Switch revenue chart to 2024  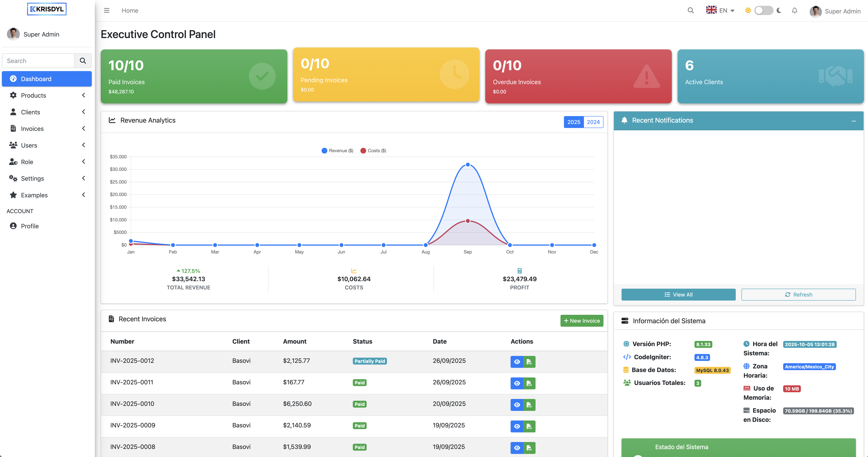click(x=593, y=122)
